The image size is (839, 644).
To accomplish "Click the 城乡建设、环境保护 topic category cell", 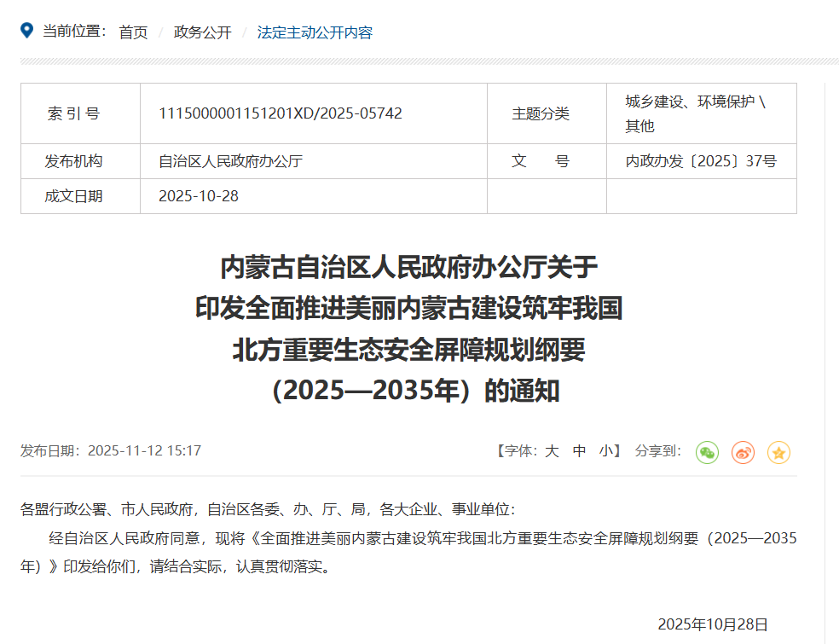I will (x=695, y=113).
